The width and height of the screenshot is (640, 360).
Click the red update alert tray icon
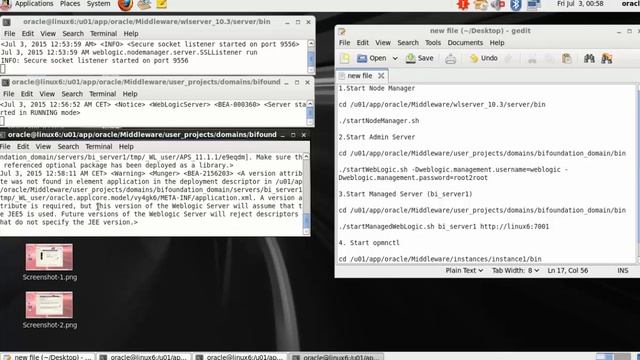463,4
